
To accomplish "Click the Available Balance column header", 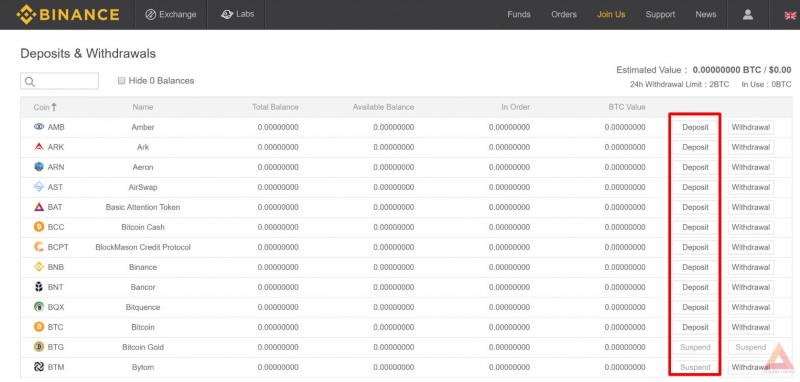I will [384, 107].
